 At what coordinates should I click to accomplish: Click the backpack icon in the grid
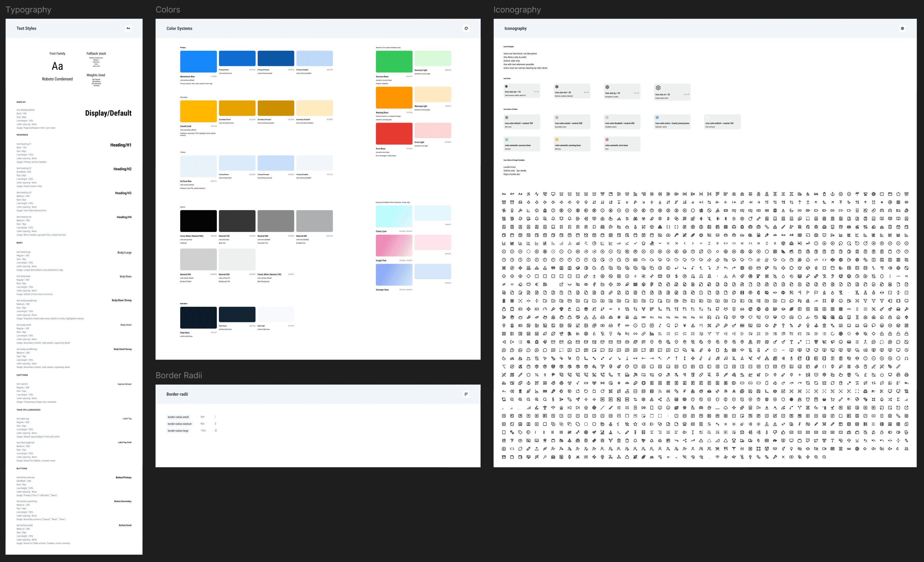(545, 211)
